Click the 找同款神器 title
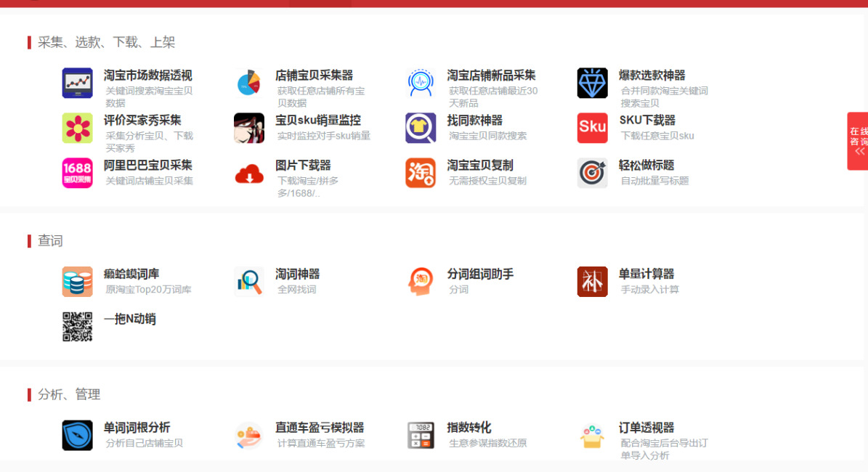868x472 pixels. click(x=474, y=120)
